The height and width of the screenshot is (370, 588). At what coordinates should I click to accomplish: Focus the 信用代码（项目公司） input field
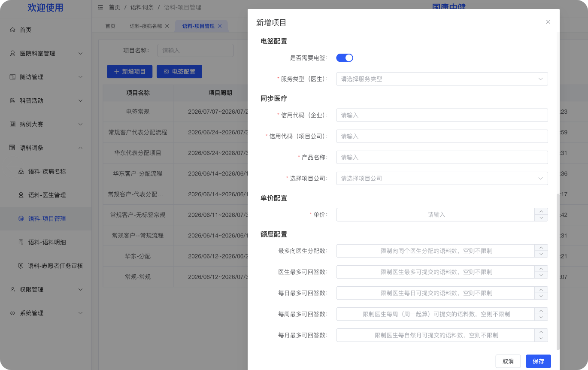(442, 136)
